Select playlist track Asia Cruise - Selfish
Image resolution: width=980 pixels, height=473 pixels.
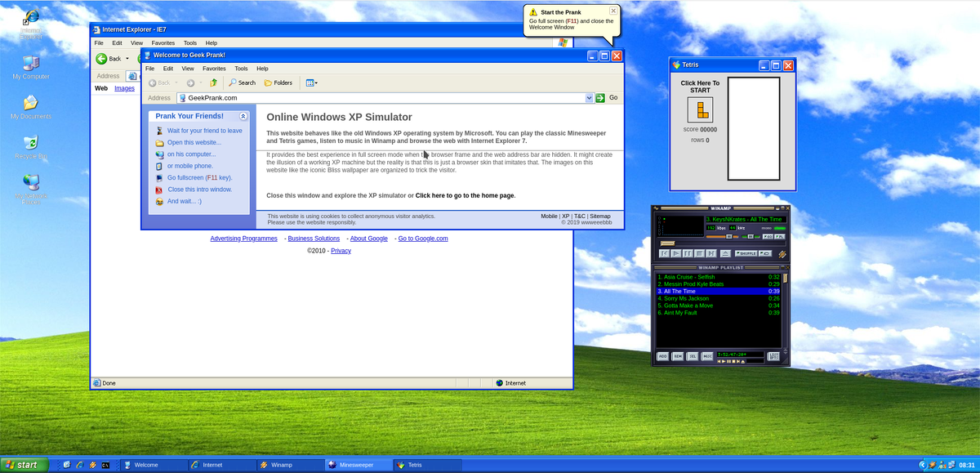pos(719,277)
